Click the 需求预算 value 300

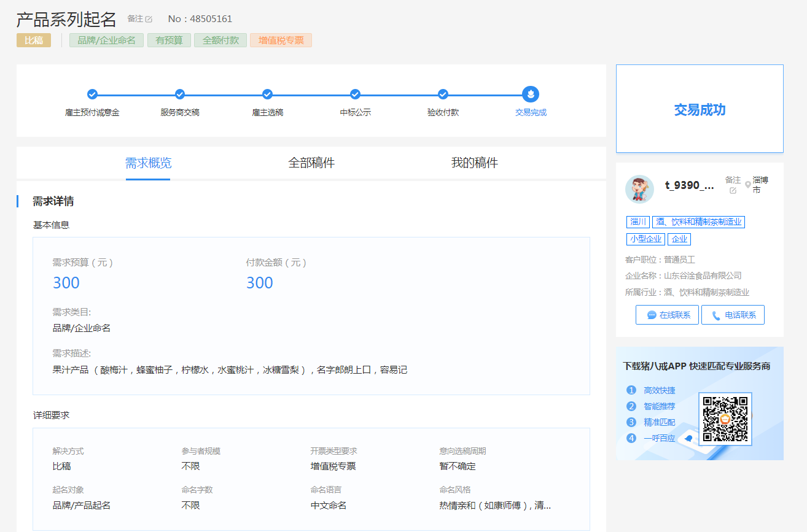coord(66,283)
